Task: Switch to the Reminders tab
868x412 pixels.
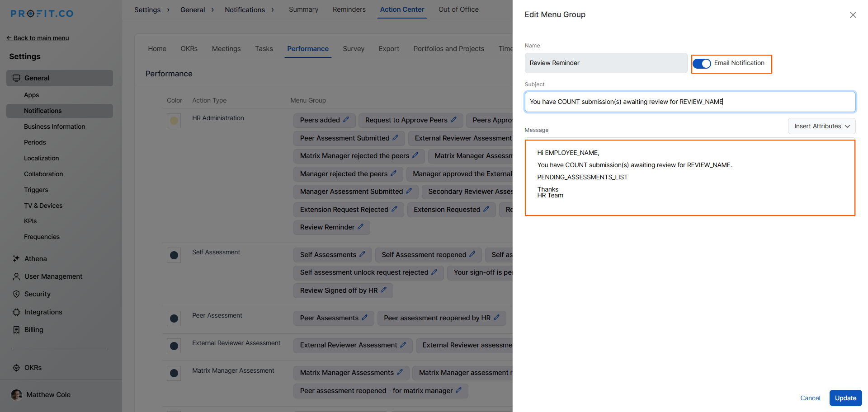Action: coord(349,9)
